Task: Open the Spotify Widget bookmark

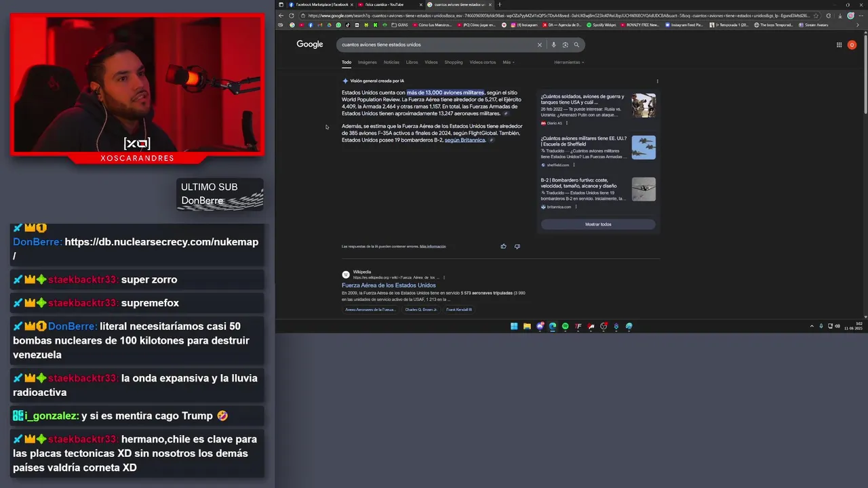Action: [x=601, y=25]
